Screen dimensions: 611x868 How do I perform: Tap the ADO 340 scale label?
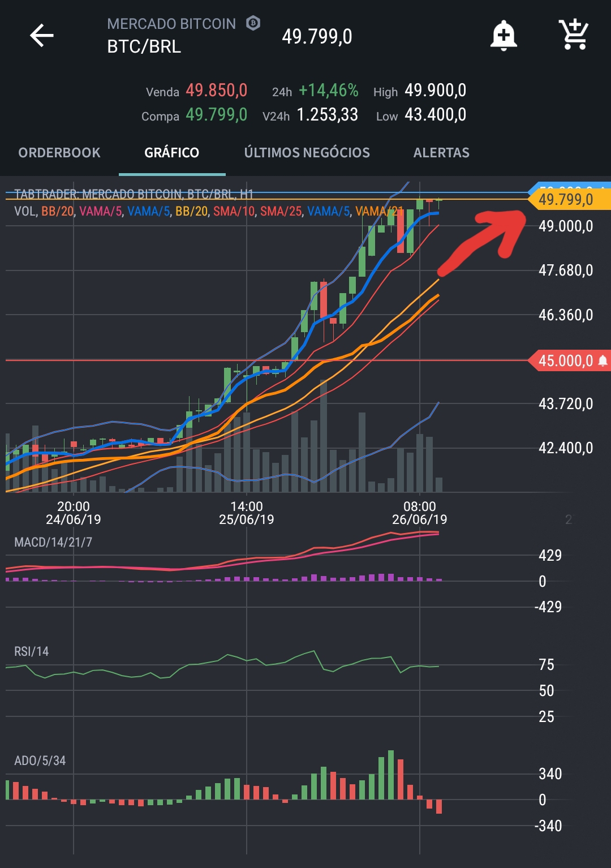(x=550, y=774)
